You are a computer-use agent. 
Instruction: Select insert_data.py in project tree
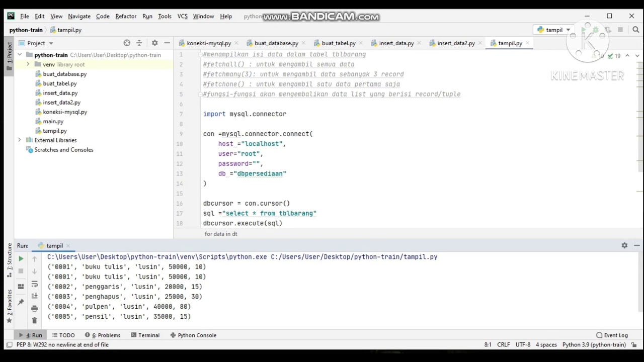click(x=60, y=93)
